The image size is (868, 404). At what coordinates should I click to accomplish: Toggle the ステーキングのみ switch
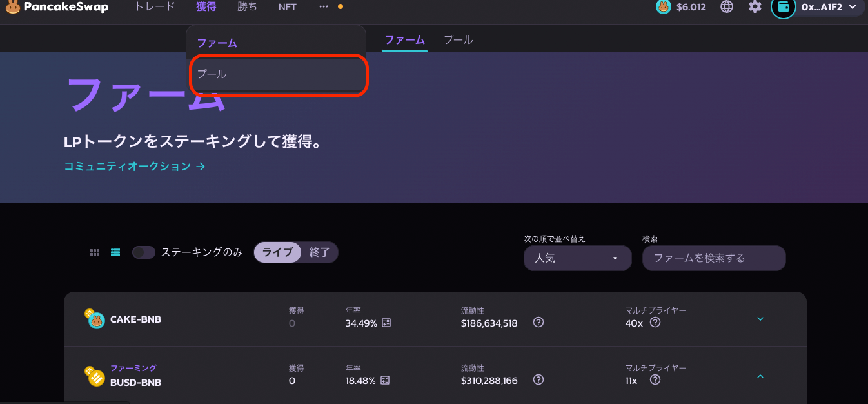(144, 252)
